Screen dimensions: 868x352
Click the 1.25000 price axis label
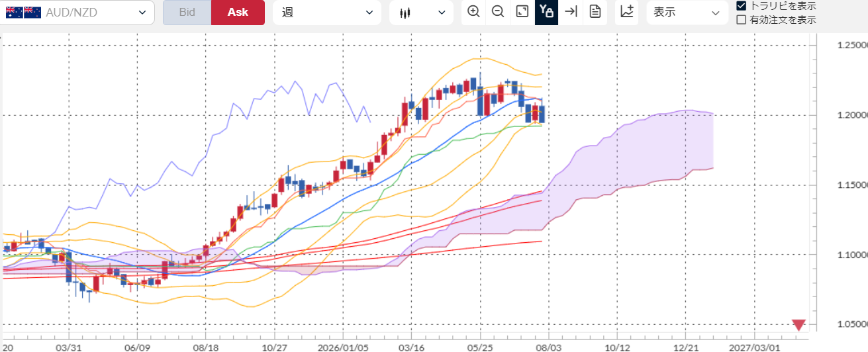[x=852, y=46]
